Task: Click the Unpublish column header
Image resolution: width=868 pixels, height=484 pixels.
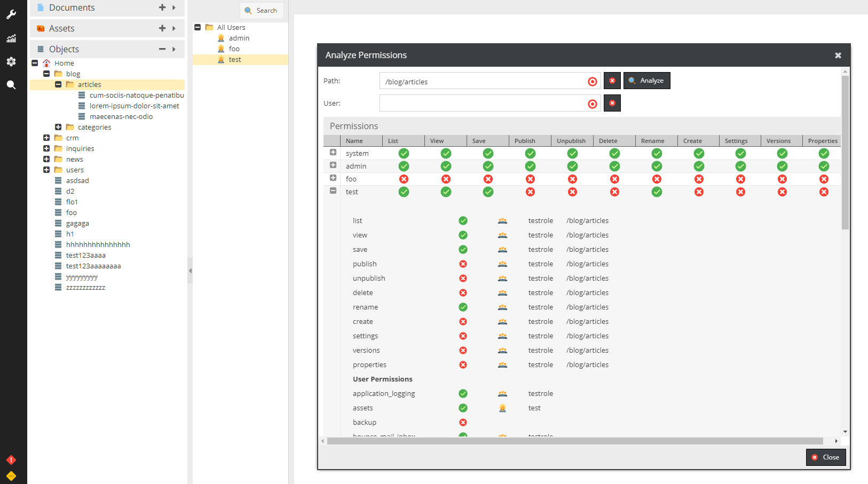Action: point(571,141)
